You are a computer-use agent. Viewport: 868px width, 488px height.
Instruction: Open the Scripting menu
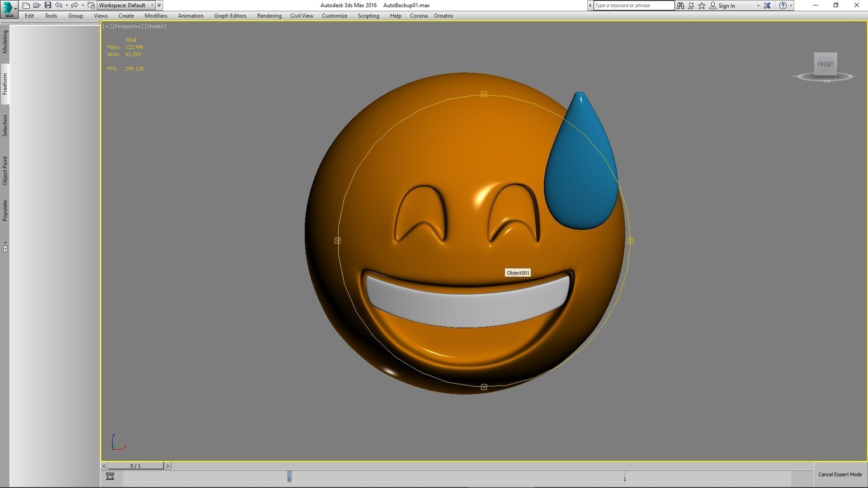pos(368,16)
